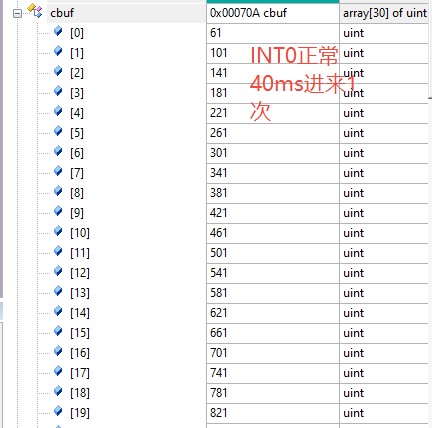Click the blue icon of element [13]
This screenshot has height=428, width=432.
pos(58,291)
